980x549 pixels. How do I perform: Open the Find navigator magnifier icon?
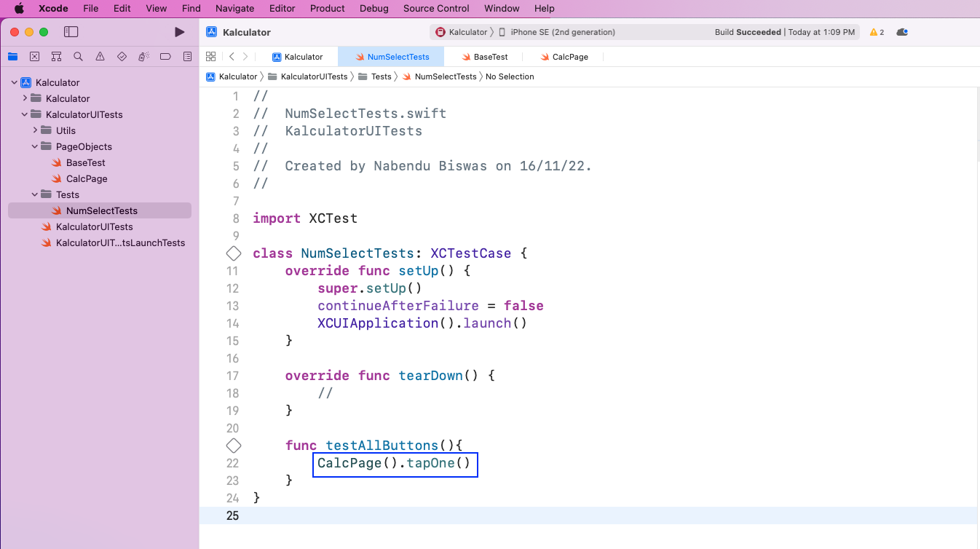click(78, 57)
